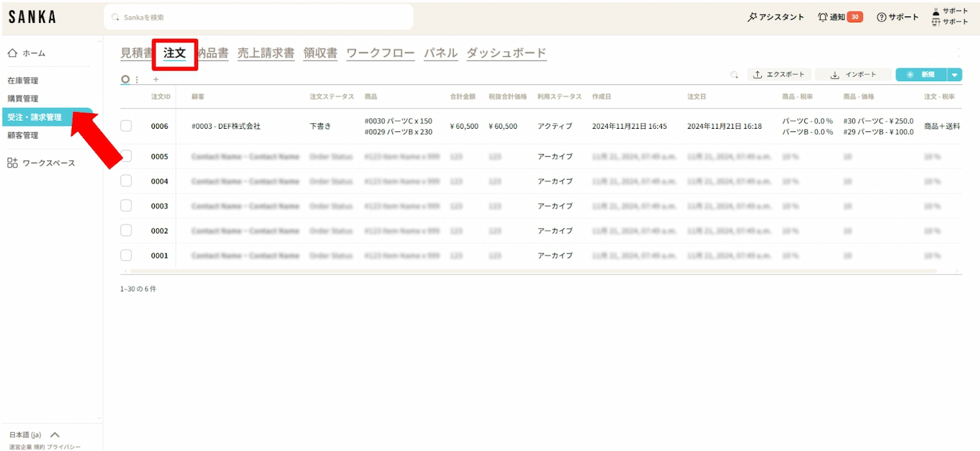
Task: Click the horizontal scrollbar under the table
Action: (533, 271)
